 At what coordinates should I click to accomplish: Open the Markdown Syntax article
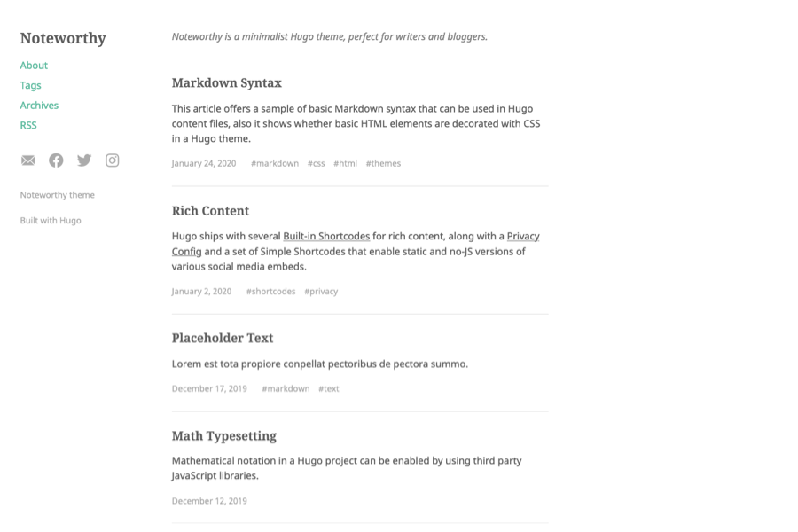point(226,83)
